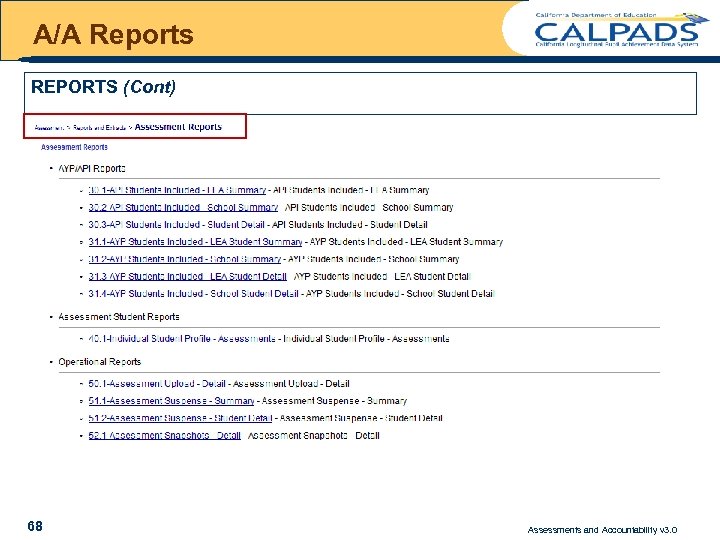Open the 31.2-AYP Students Included School Summary link
This screenshot has height=540, width=720.
[x=185, y=259]
